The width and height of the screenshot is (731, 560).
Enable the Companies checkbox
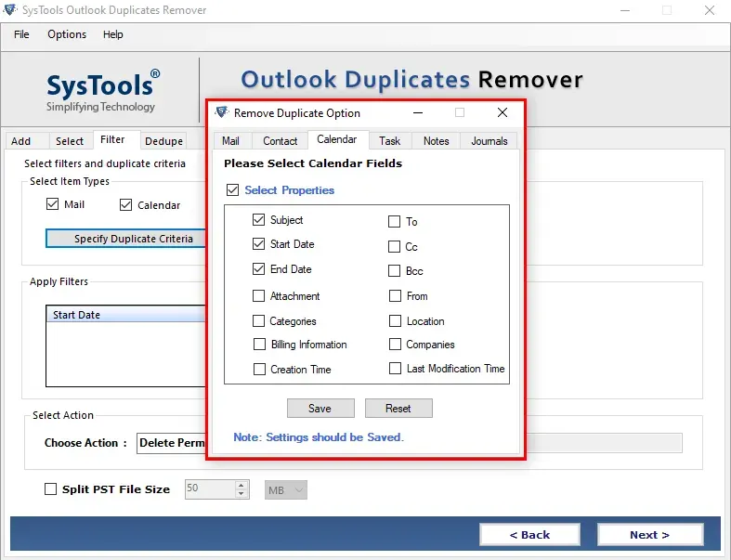click(395, 345)
